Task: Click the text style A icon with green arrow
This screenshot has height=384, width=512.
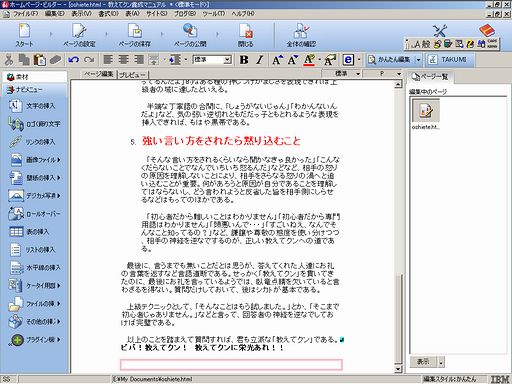Action: click(x=330, y=60)
